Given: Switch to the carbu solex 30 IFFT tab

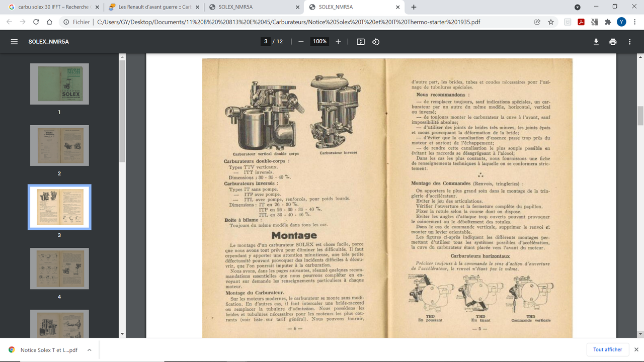Looking at the screenshot, I should pyautogui.click(x=53, y=7).
